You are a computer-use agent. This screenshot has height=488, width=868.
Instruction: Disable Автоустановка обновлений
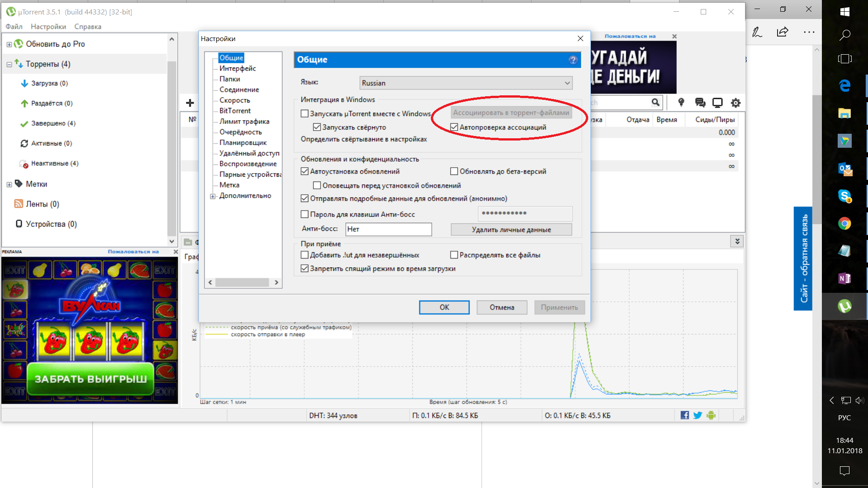pyautogui.click(x=305, y=171)
